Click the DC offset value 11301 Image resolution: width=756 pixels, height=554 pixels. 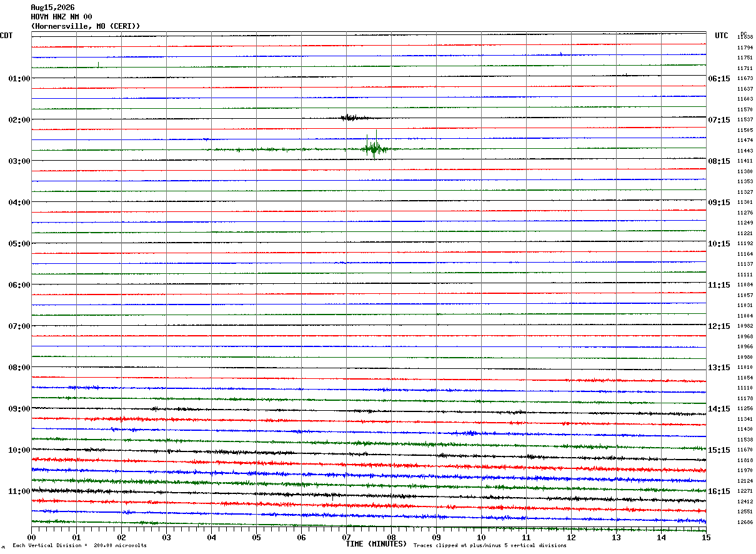745,202
